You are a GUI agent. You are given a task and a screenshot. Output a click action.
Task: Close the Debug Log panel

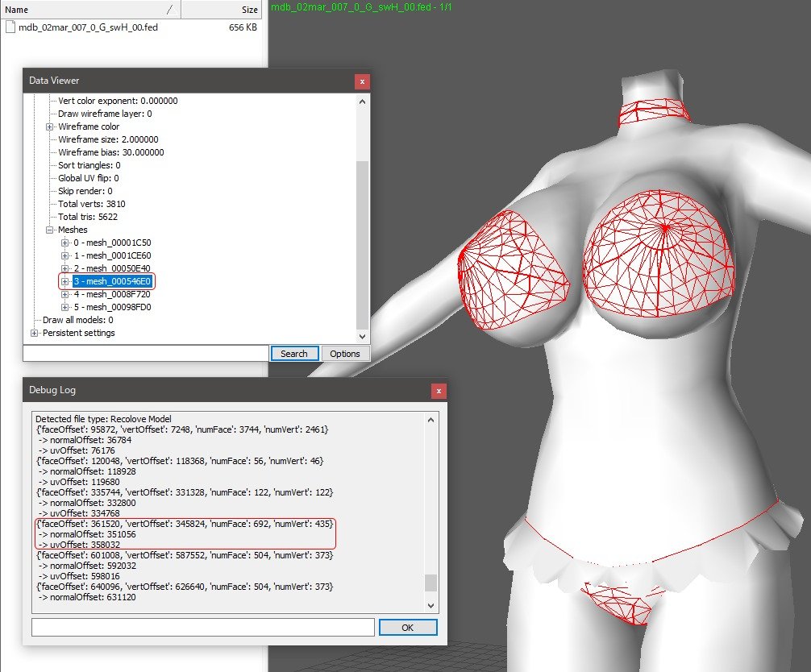(x=439, y=391)
